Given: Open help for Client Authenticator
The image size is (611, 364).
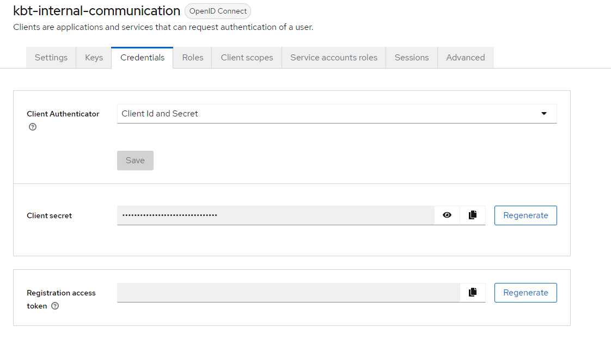Looking at the screenshot, I should tap(33, 127).
